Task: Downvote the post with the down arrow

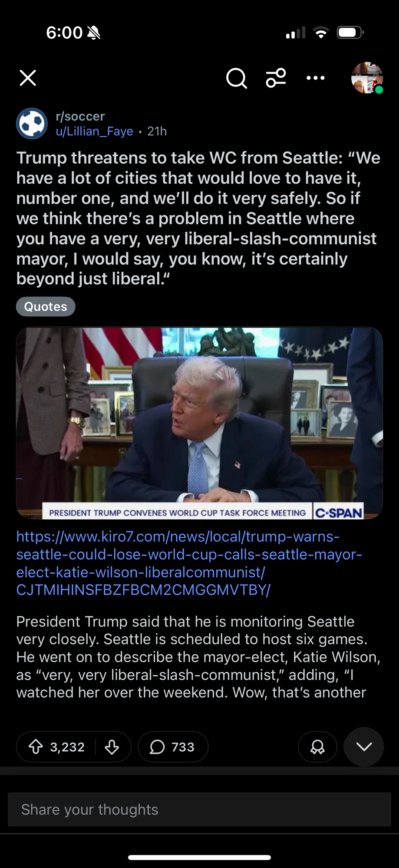Action: [x=112, y=747]
